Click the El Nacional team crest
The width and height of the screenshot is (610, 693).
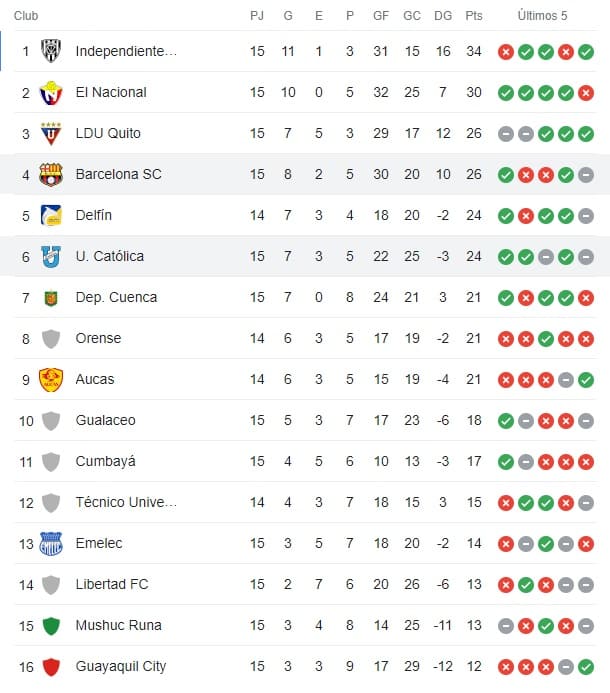tap(50, 92)
